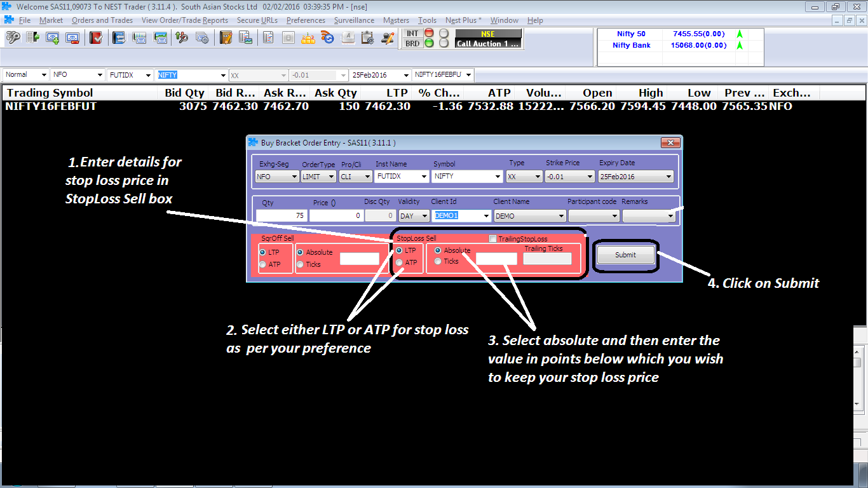This screenshot has height=488, width=868.
Task: Select ATP radio in SqrOff Sell
Action: (x=263, y=264)
